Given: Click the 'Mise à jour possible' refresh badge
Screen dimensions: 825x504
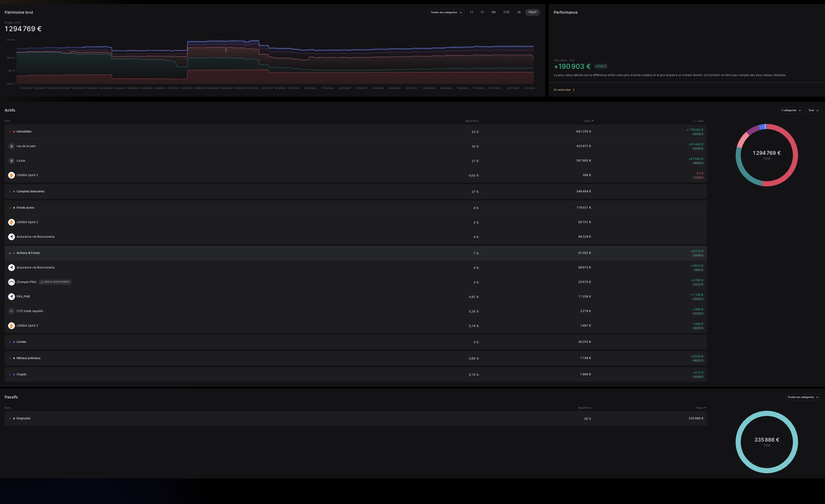Looking at the screenshot, I should tap(55, 282).
